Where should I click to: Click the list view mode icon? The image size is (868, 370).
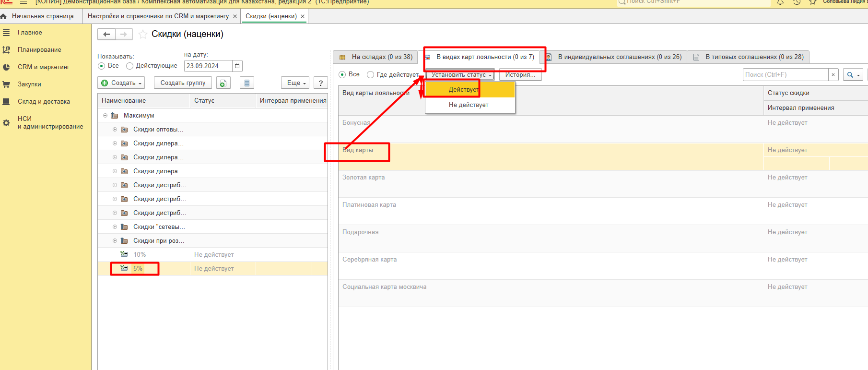(246, 83)
